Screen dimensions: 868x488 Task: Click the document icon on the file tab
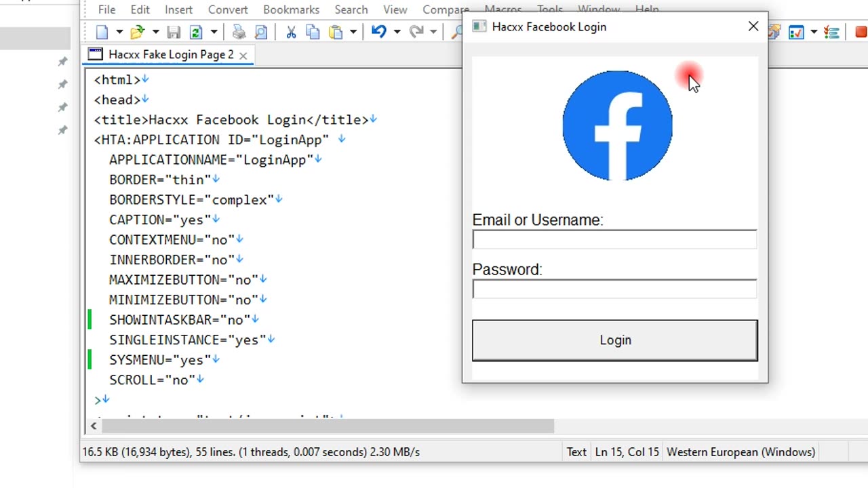click(x=96, y=54)
